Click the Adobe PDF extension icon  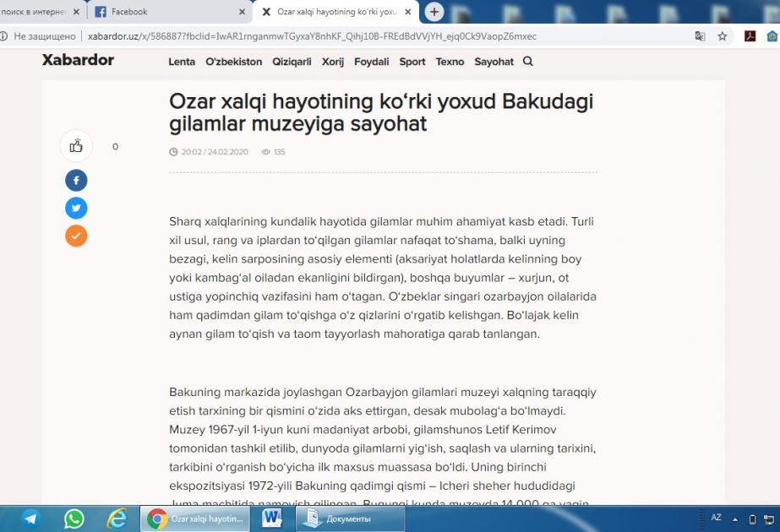coord(750,35)
